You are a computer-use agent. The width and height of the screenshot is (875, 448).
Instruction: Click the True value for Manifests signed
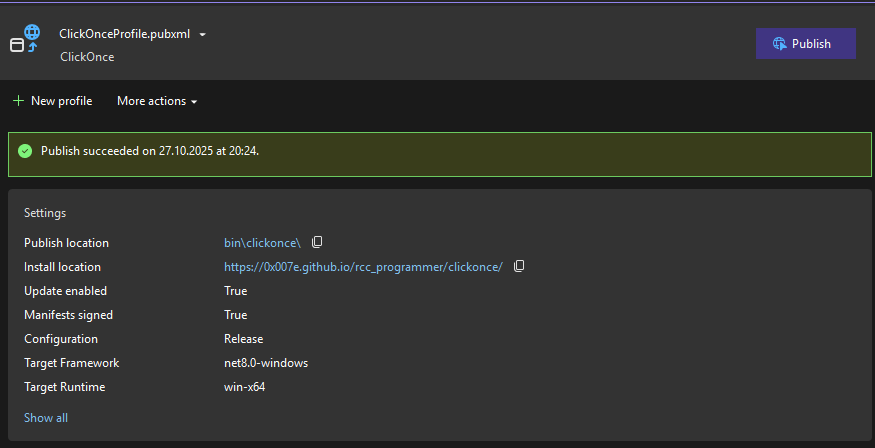click(x=235, y=315)
